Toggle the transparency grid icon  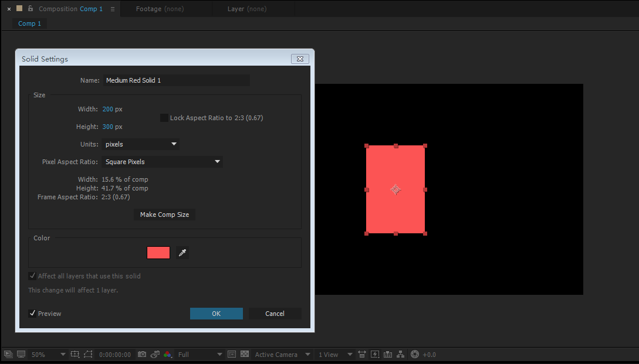pos(245,355)
